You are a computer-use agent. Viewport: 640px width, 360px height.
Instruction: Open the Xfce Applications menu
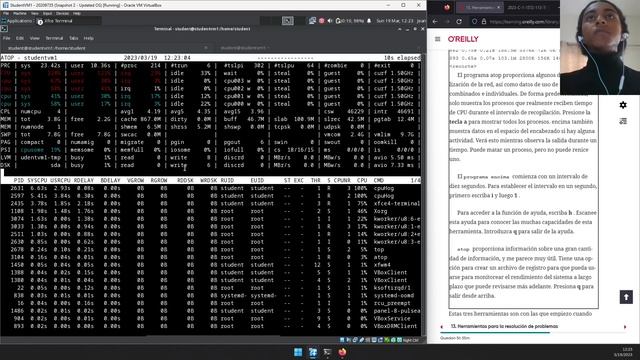17,21
